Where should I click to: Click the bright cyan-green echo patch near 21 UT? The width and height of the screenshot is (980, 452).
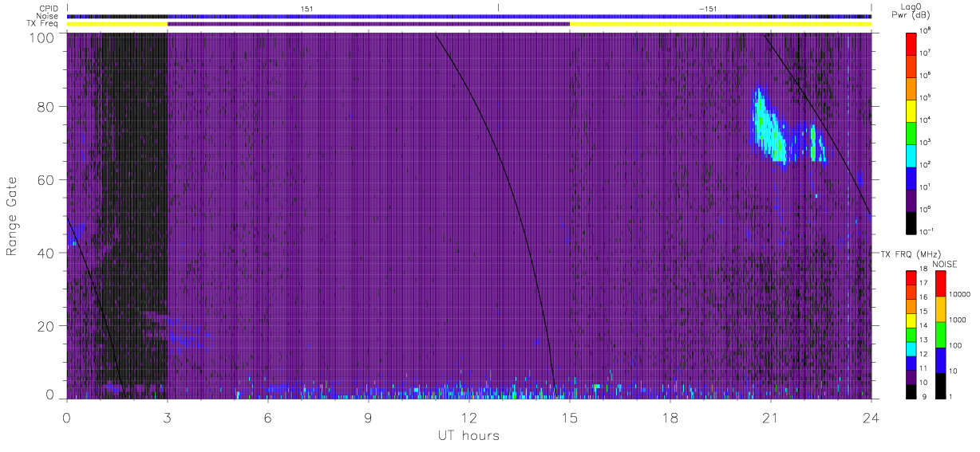769,128
